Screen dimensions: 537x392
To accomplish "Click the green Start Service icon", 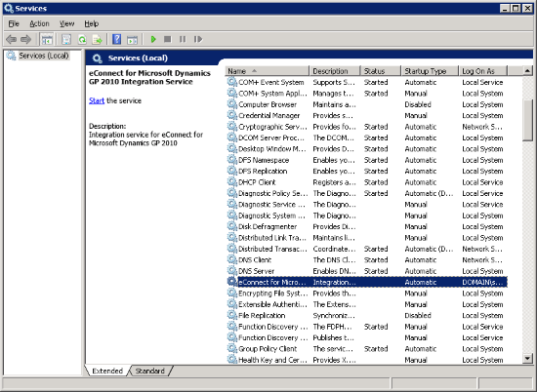I will click(153, 39).
